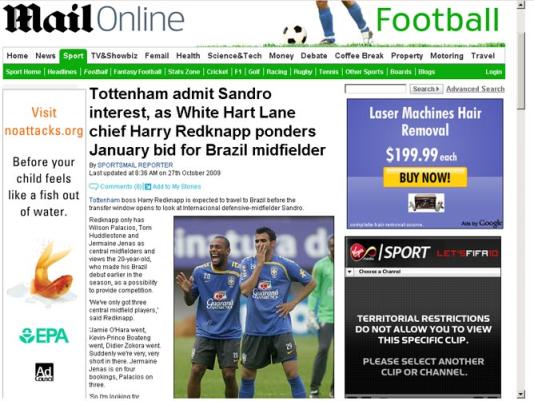Image resolution: width=534 pixels, height=401 pixels.
Task: Click the BUY NOW! ad button
Action: tap(425, 177)
